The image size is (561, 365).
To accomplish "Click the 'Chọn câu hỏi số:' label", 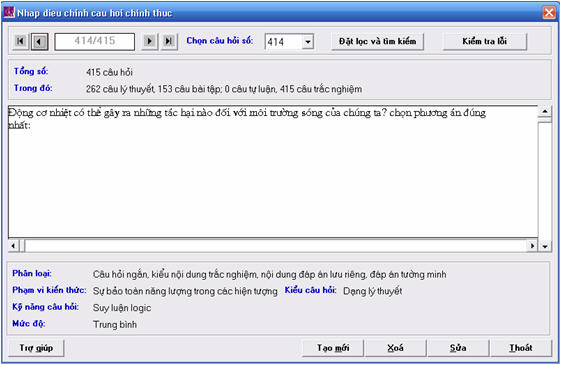I will [220, 41].
